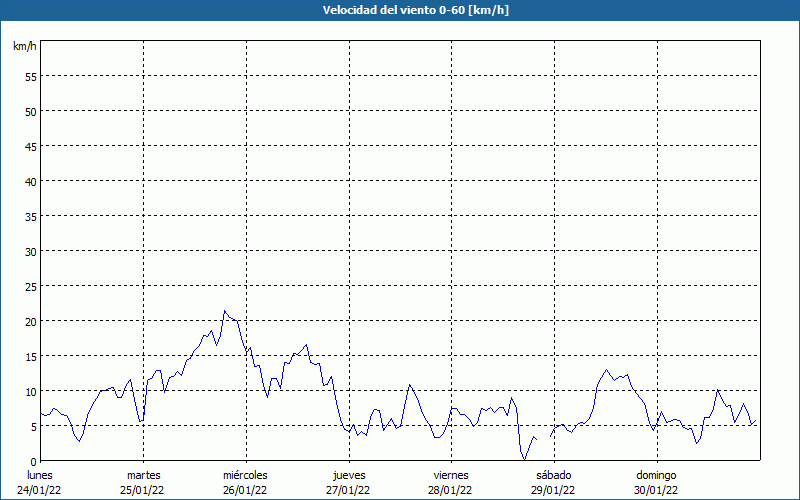Click the date label 24/01/22

pos(39,490)
